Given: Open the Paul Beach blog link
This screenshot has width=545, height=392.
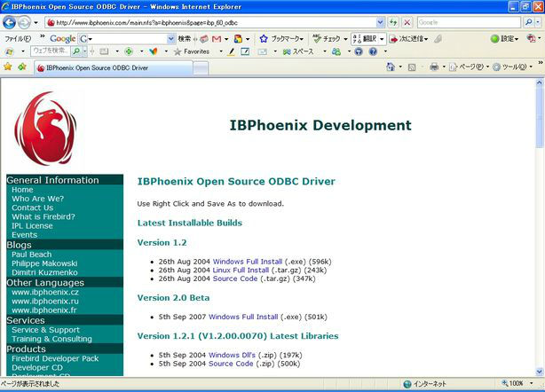Looking at the screenshot, I should click(32, 255).
